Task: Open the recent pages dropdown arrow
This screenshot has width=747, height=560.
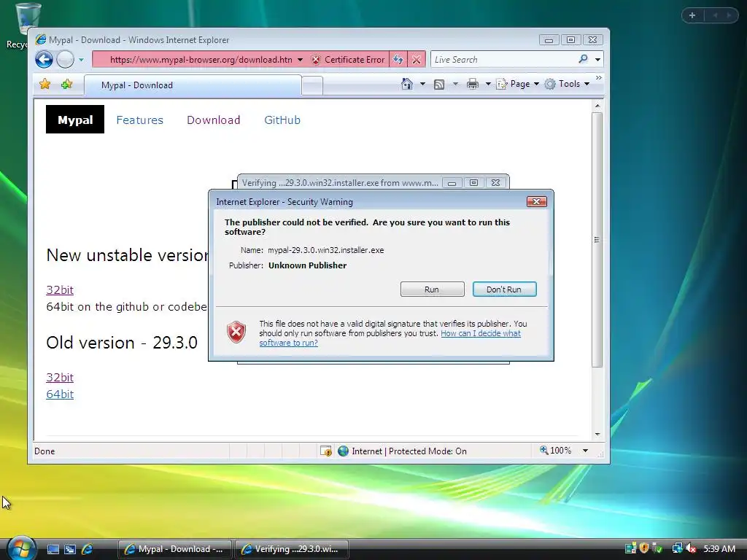Action: click(81, 60)
